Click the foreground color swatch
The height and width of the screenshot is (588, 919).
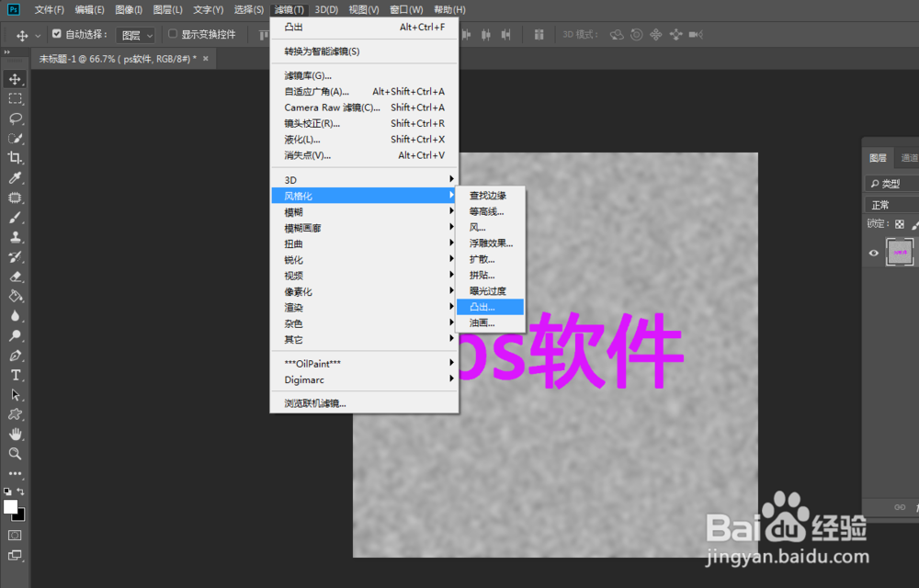[10, 506]
